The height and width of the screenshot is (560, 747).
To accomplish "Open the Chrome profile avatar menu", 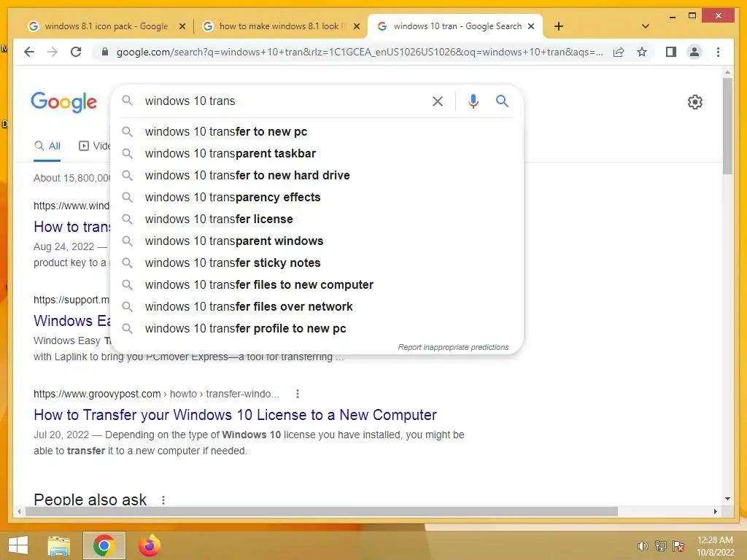I will (694, 52).
